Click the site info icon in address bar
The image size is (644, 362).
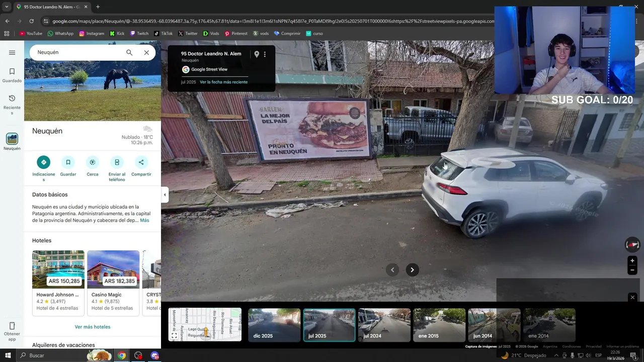pyautogui.click(x=46, y=21)
